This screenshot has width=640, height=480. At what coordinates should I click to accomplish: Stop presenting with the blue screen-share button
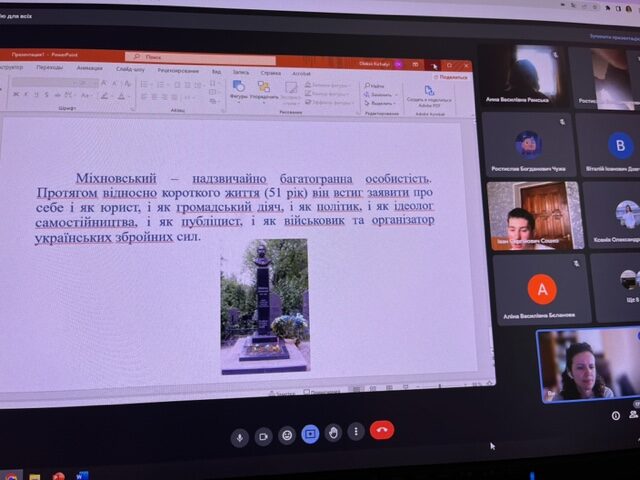pyautogui.click(x=310, y=434)
